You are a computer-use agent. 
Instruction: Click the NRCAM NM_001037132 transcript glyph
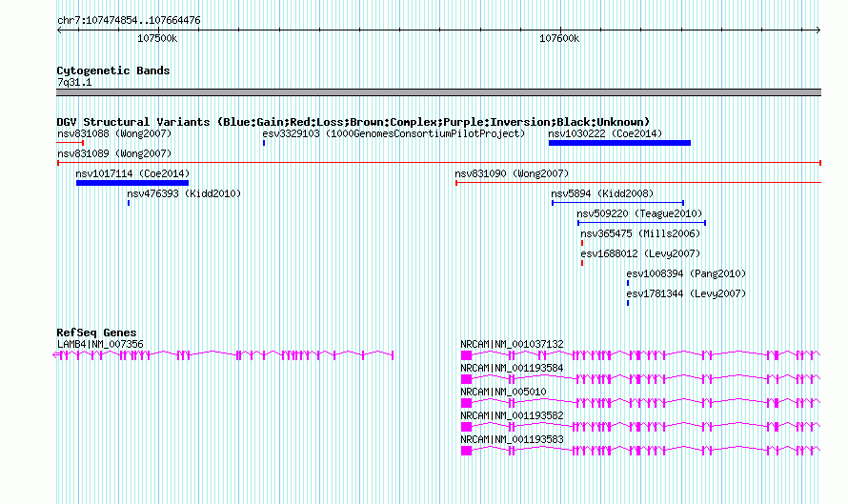click(641, 355)
